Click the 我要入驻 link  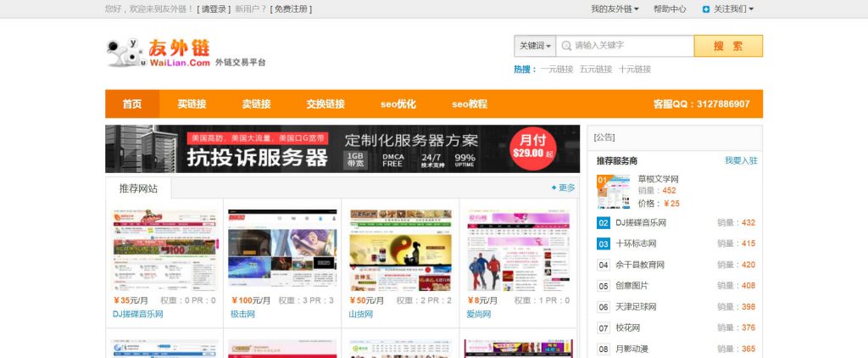coord(740,160)
